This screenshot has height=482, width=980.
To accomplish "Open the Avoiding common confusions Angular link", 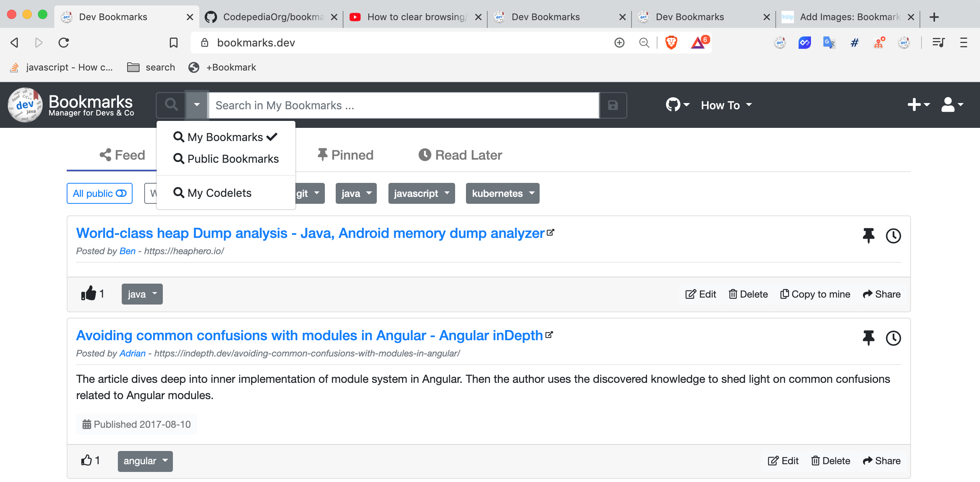I will click(309, 335).
